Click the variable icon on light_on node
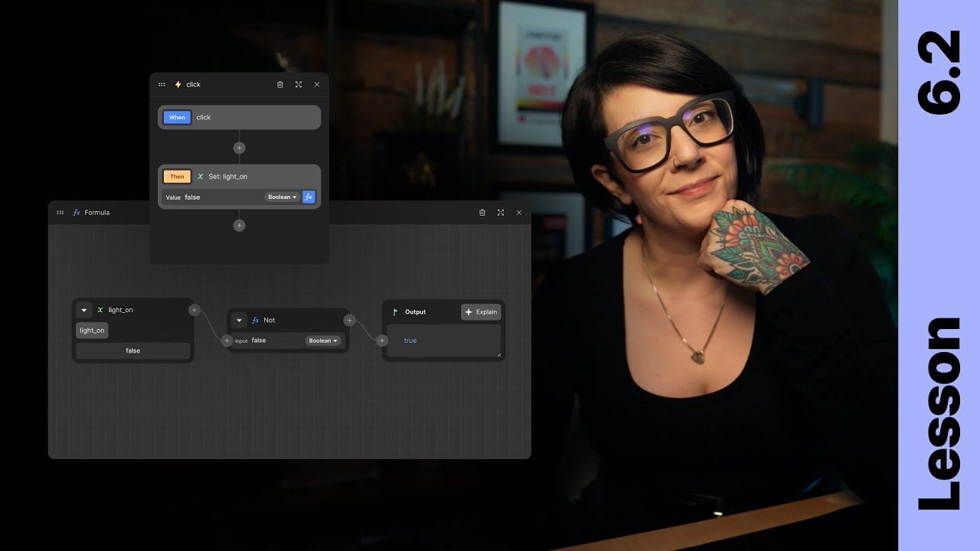Image resolution: width=980 pixels, height=551 pixels. click(100, 310)
